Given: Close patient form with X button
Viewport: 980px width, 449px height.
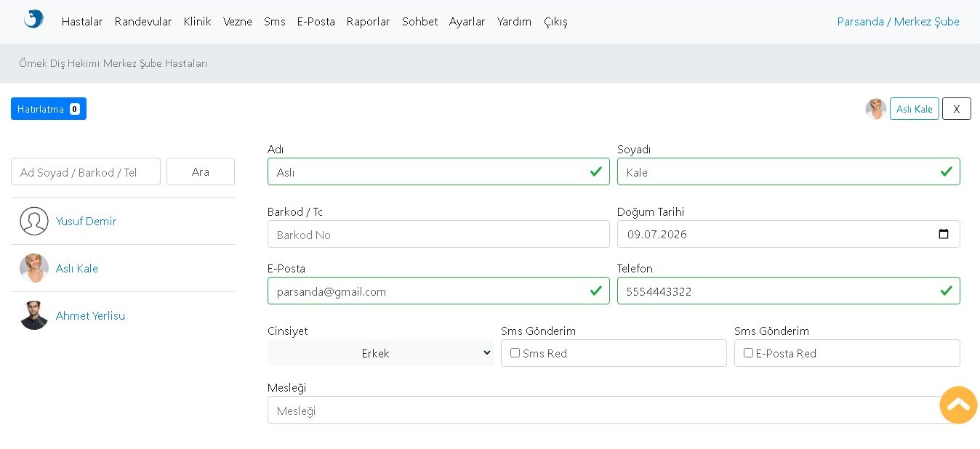Looking at the screenshot, I should coord(957,109).
